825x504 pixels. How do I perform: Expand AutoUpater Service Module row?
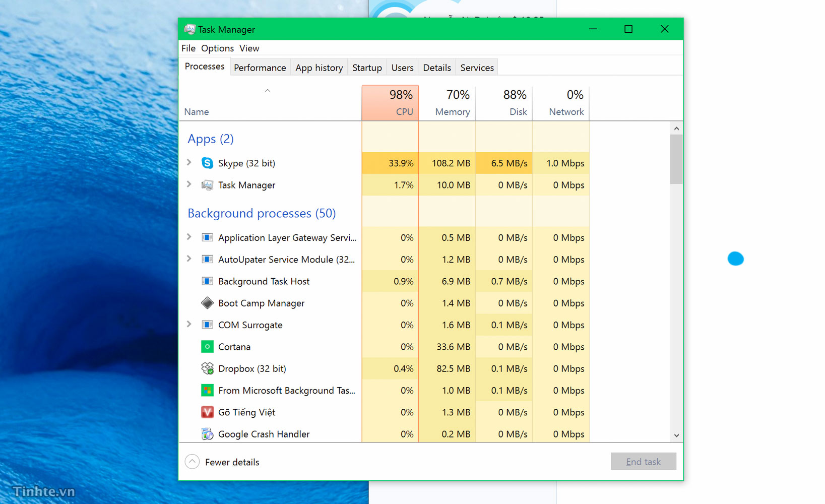pos(189,259)
